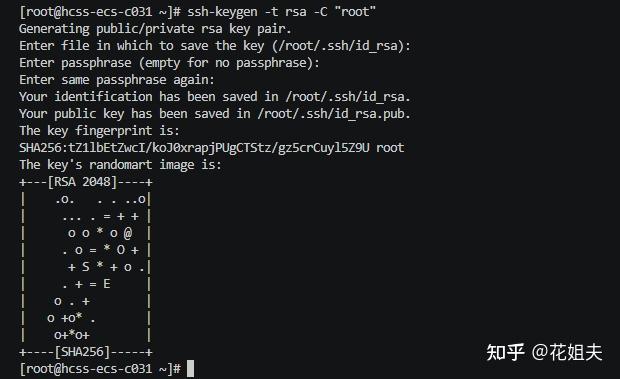
Task: Click "The key's randomart image is:" line
Action: 120,165
